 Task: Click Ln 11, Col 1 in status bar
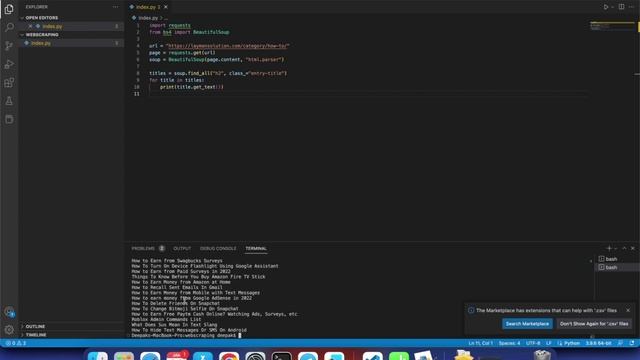coord(480,343)
